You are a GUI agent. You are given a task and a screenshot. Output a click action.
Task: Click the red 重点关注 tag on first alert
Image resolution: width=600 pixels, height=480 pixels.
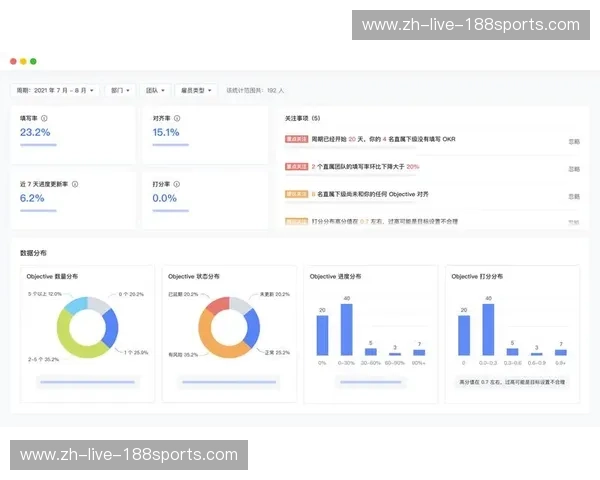pos(297,139)
